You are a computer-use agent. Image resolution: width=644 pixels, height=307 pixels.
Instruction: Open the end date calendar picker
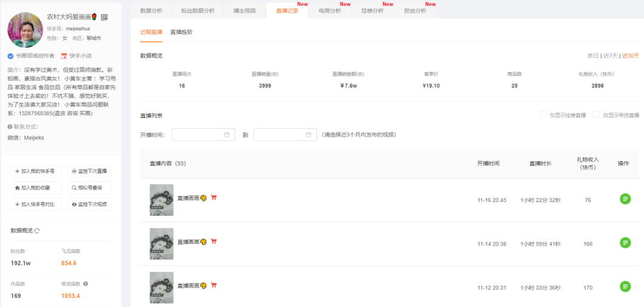tap(308, 135)
